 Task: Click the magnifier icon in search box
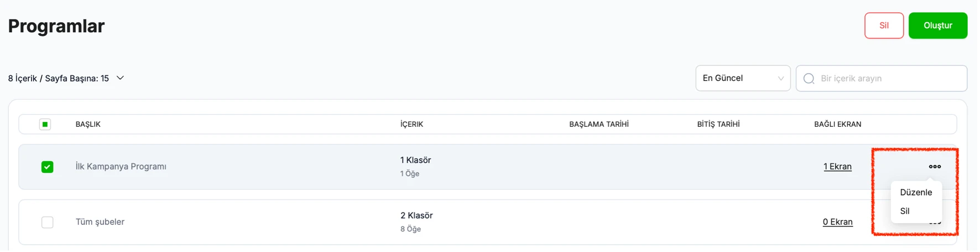pyautogui.click(x=809, y=79)
